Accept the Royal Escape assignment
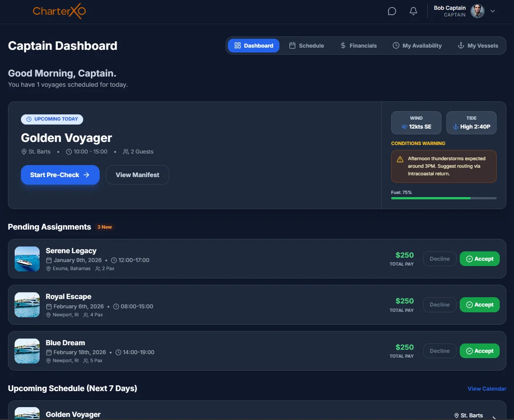The image size is (514, 420). pyautogui.click(x=480, y=305)
